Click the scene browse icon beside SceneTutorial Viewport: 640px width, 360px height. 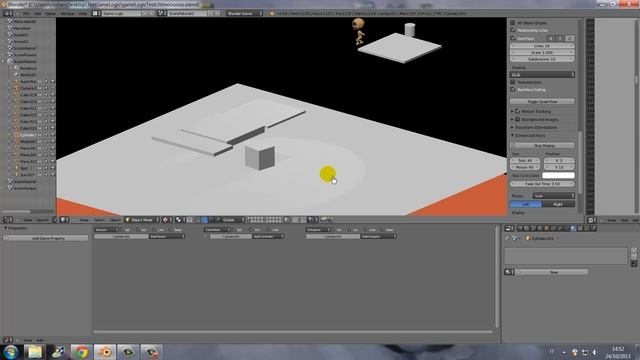point(162,13)
